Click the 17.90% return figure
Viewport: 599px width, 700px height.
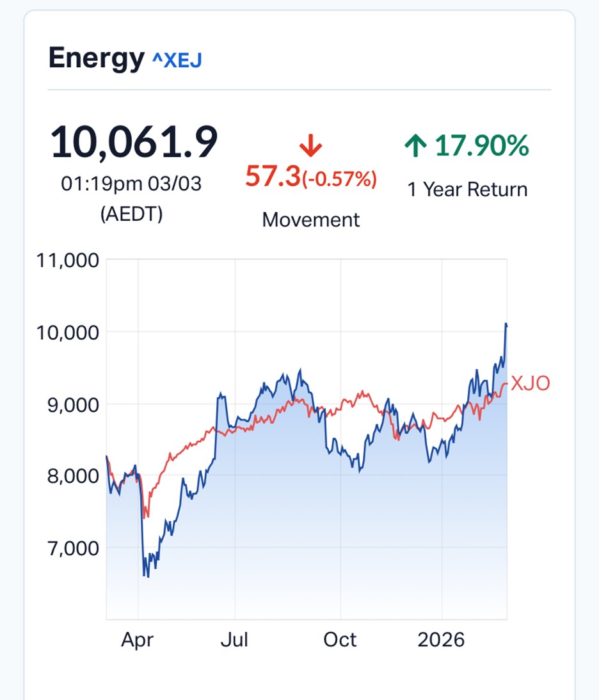tap(482, 146)
